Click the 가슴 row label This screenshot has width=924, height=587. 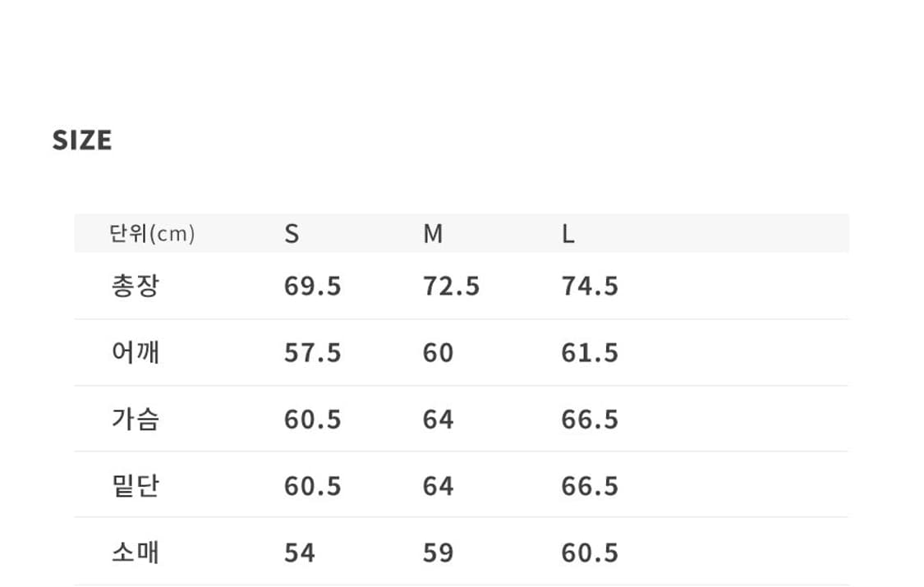tap(135, 419)
